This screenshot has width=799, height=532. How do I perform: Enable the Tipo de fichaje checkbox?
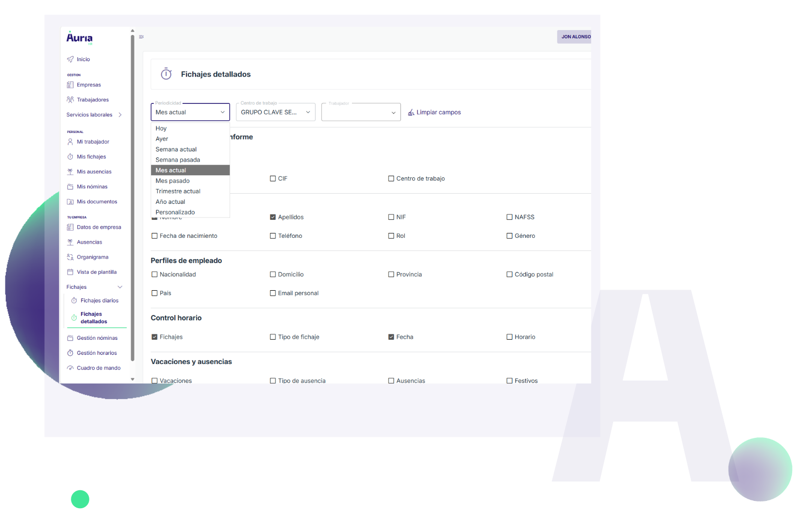(273, 337)
